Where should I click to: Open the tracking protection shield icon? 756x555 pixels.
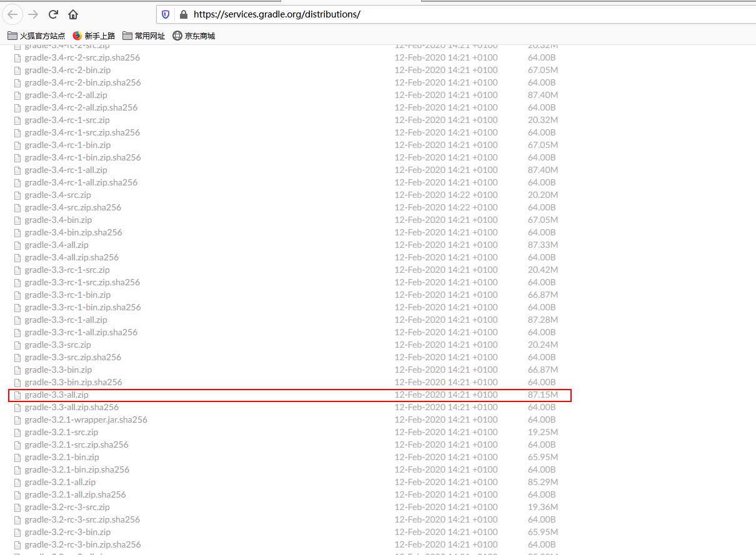[166, 14]
